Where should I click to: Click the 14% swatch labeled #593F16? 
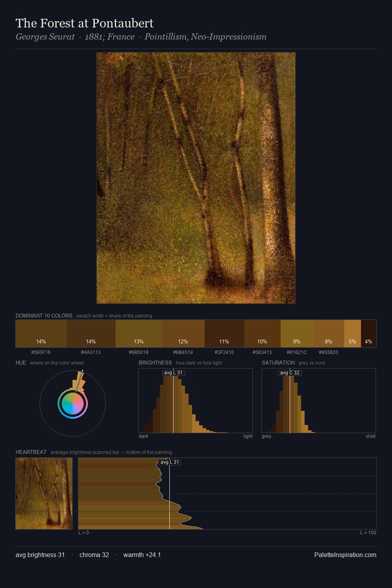pyautogui.click(x=41, y=334)
